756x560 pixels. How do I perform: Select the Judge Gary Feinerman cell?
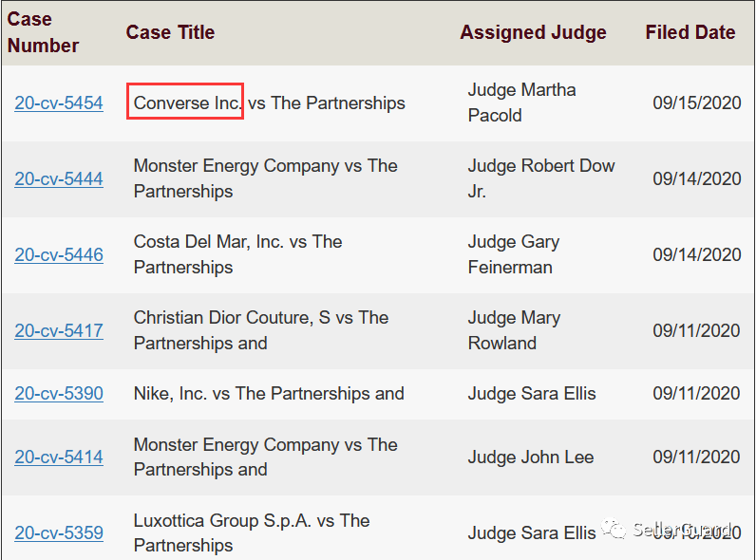[x=513, y=254]
